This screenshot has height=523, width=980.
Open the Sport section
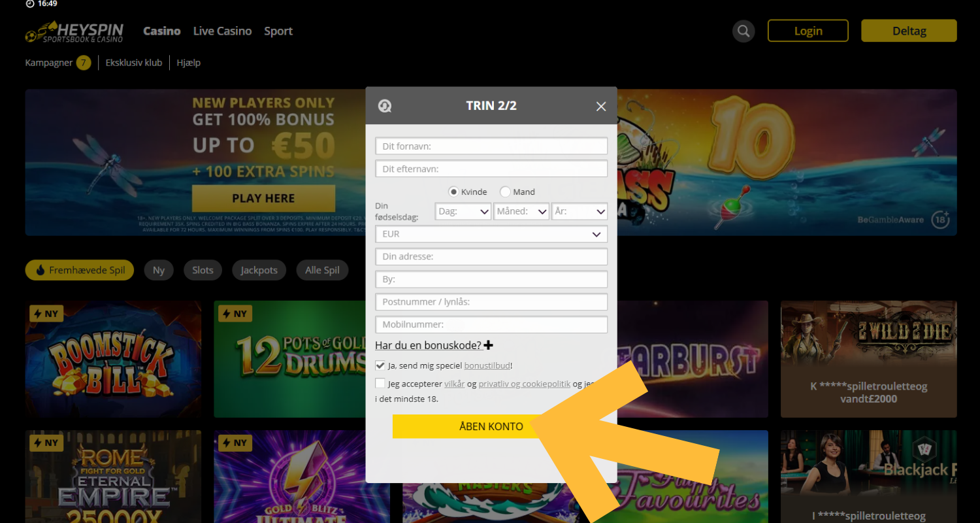point(278,31)
